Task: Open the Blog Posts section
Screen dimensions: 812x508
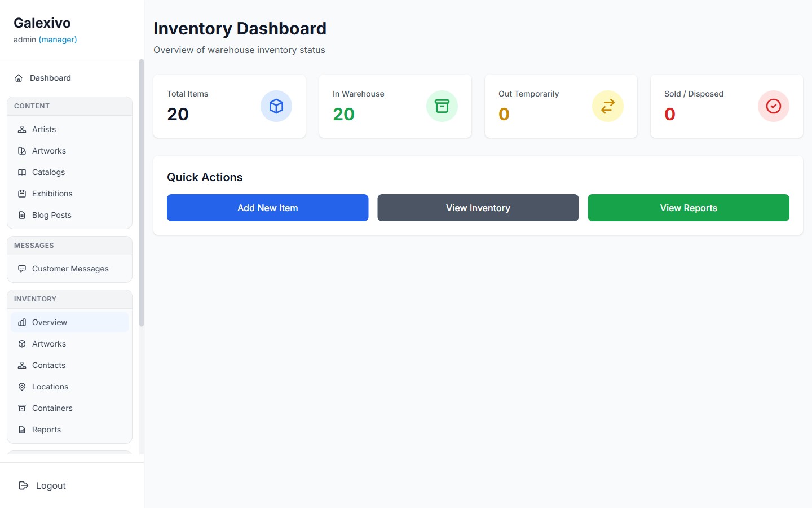Action: point(51,215)
